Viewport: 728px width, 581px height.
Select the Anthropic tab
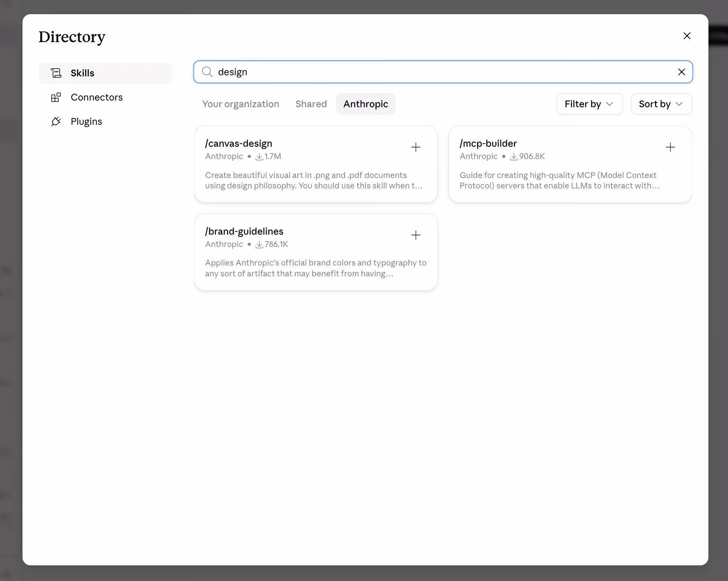[x=365, y=104]
